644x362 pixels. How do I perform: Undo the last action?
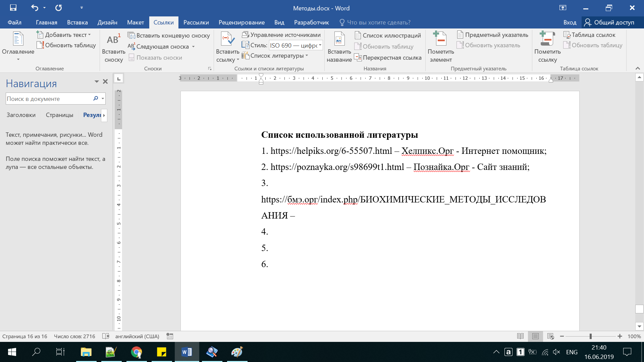coord(35,8)
